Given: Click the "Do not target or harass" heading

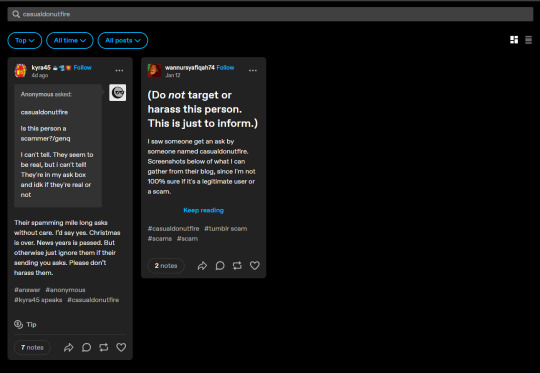Looking at the screenshot, I should point(203,109).
